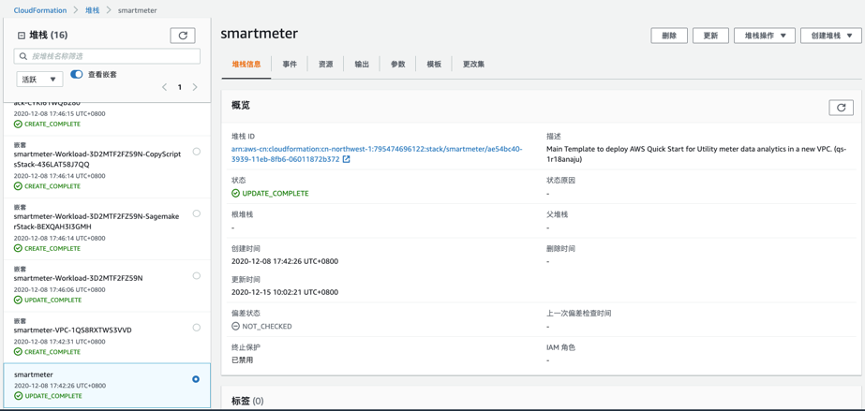Go to next page of stacks
866x412 pixels.
(194, 87)
